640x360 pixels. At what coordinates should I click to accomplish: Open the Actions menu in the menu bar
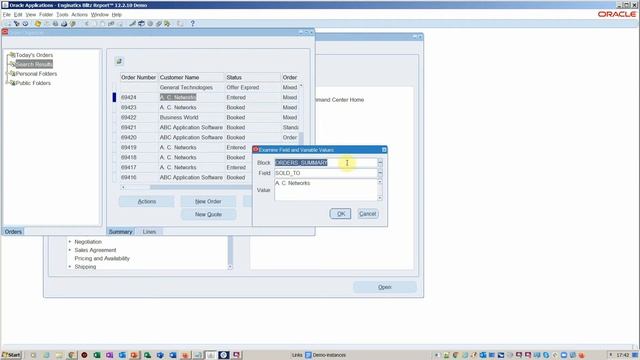[80, 15]
